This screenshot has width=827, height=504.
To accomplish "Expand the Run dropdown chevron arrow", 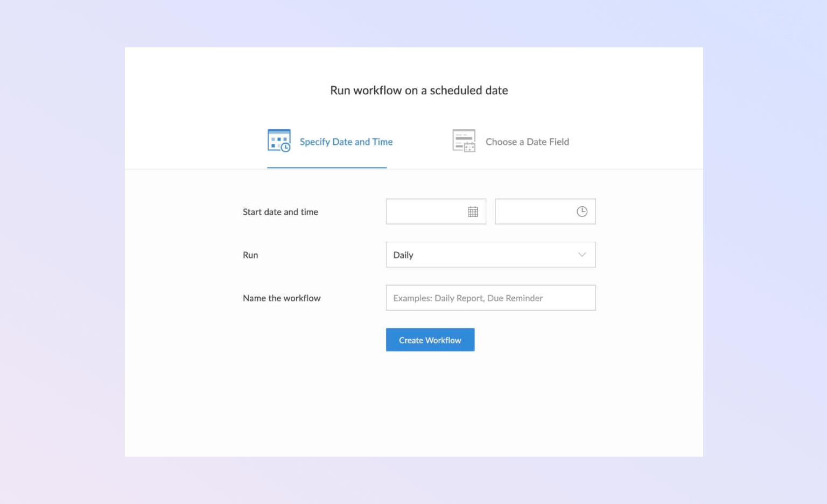I will click(582, 255).
